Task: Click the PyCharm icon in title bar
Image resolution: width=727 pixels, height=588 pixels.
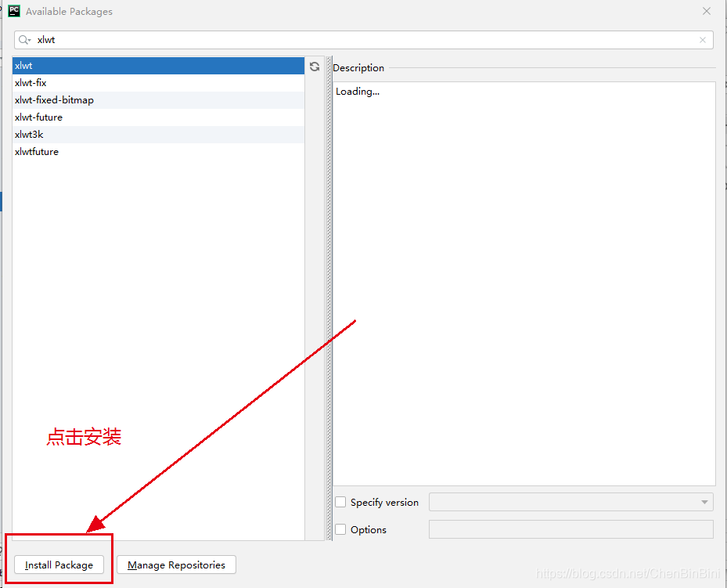Action: click(x=14, y=11)
